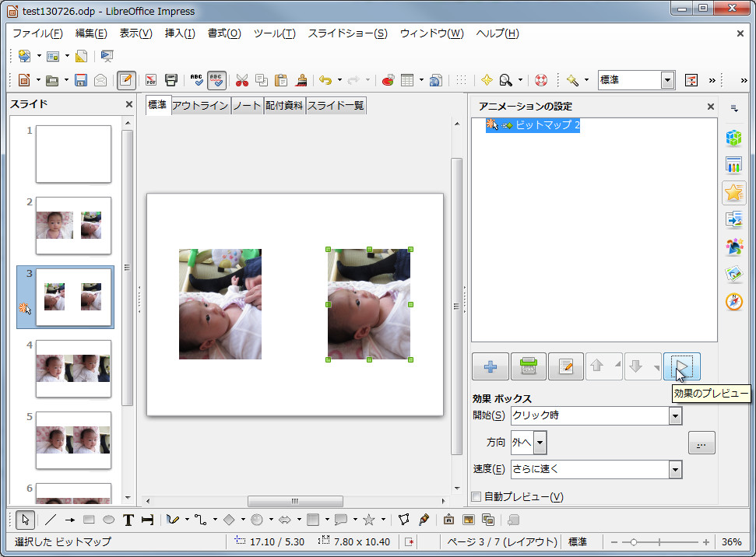The width and height of the screenshot is (756, 557).
Task: Open the スライドショー menu
Action: (347, 33)
